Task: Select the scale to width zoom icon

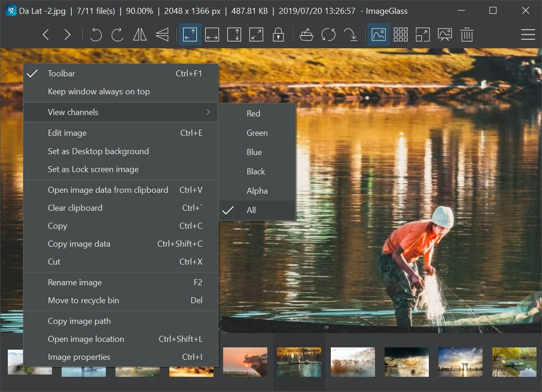Action: click(x=212, y=35)
